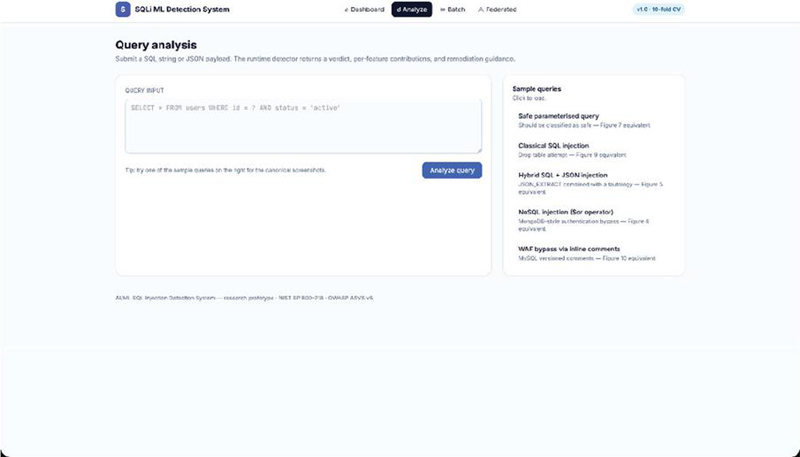This screenshot has height=457, width=800.
Task: Open the Dashboard tab
Action: coord(364,9)
